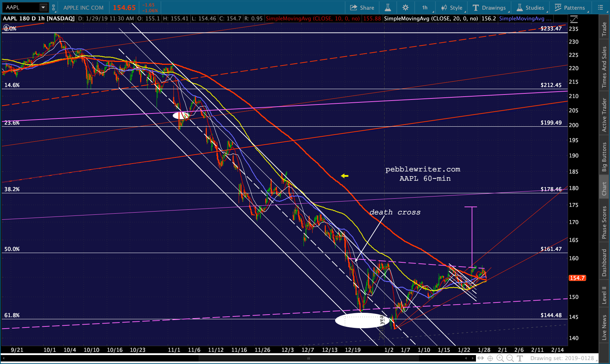Image resolution: width=610 pixels, height=364 pixels.
Task: Click the flask icon beside Share
Action: coord(388,8)
